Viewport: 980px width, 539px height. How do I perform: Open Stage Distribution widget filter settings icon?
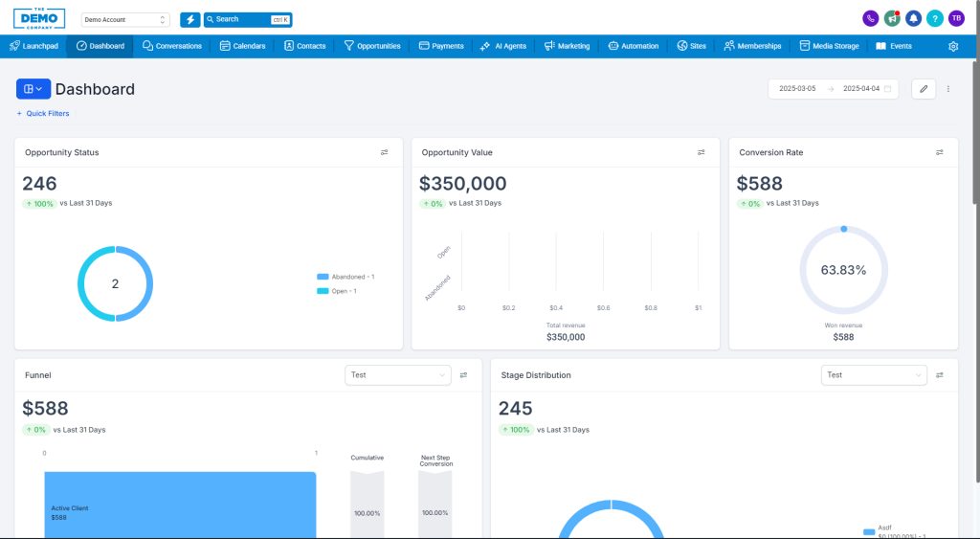pos(940,375)
